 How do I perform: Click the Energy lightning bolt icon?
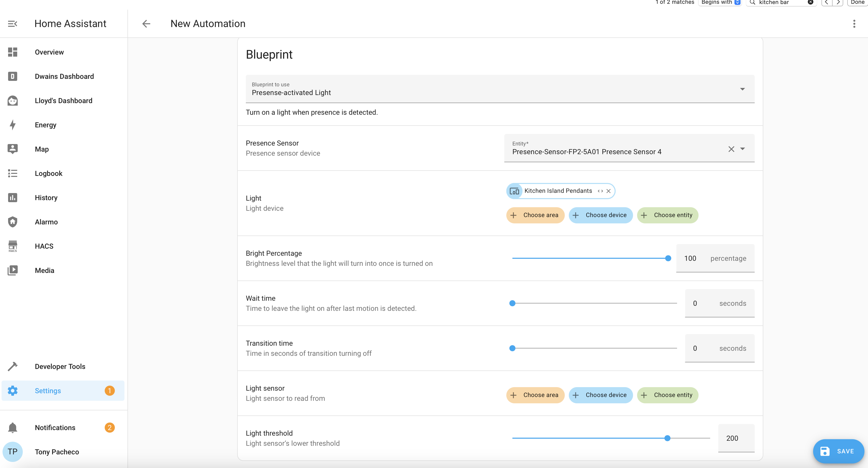click(12, 125)
